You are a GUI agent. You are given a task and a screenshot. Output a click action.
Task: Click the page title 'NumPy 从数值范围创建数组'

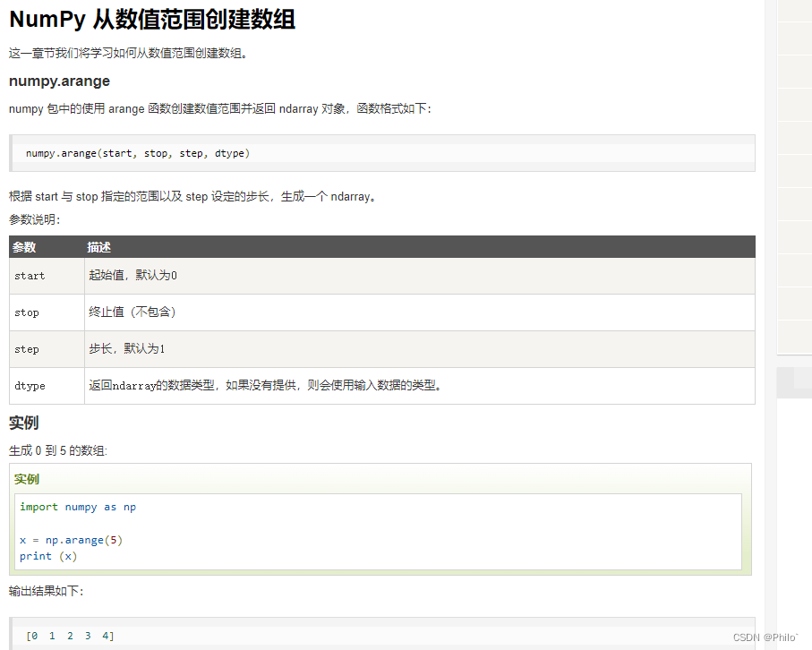[x=152, y=20]
